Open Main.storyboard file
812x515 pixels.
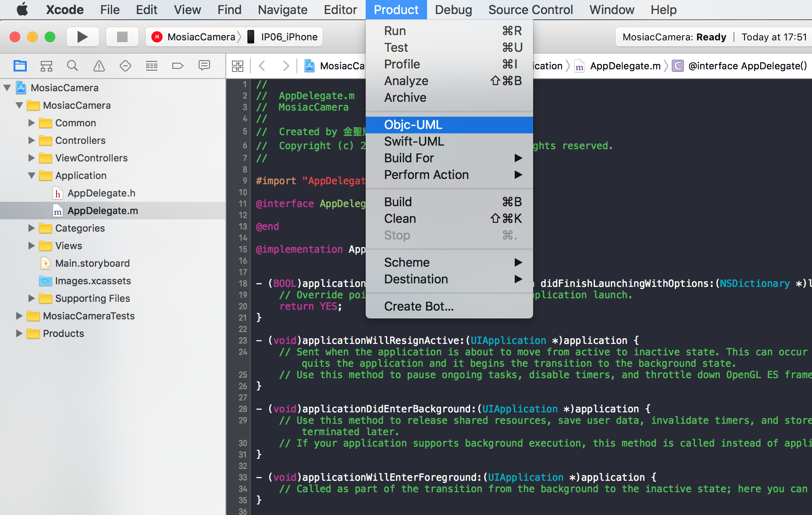coord(113,263)
